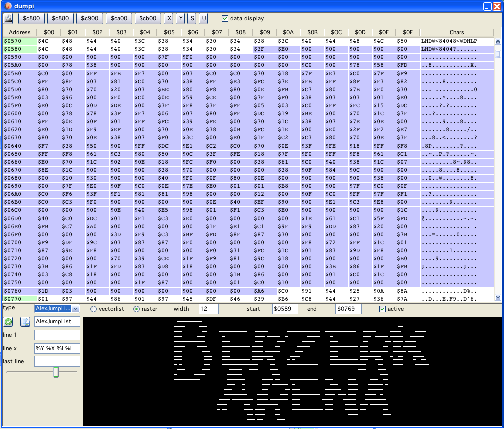Screen dimensions: 504x429
Task: Jump to address $cb00
Action: coord(148,19)
